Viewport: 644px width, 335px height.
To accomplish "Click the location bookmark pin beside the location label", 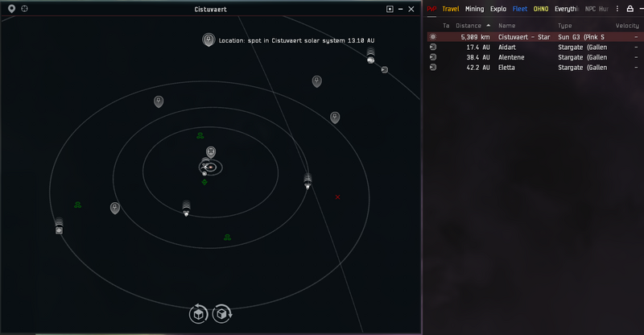I will point(208,39).
